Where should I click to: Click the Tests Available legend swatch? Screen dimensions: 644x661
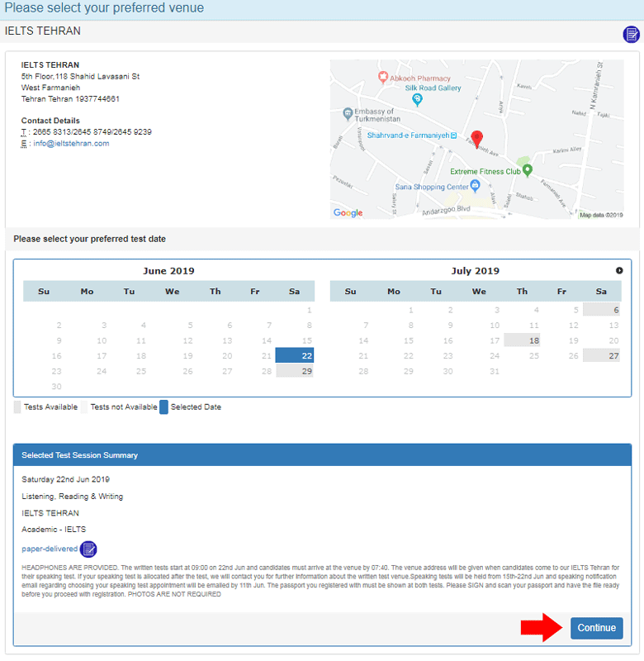17,407
